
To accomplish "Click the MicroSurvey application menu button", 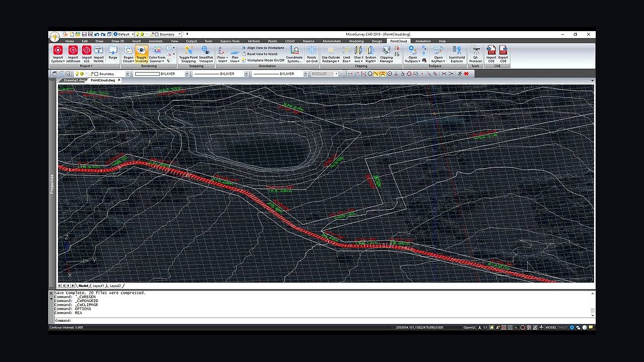I will click(54, 36).
